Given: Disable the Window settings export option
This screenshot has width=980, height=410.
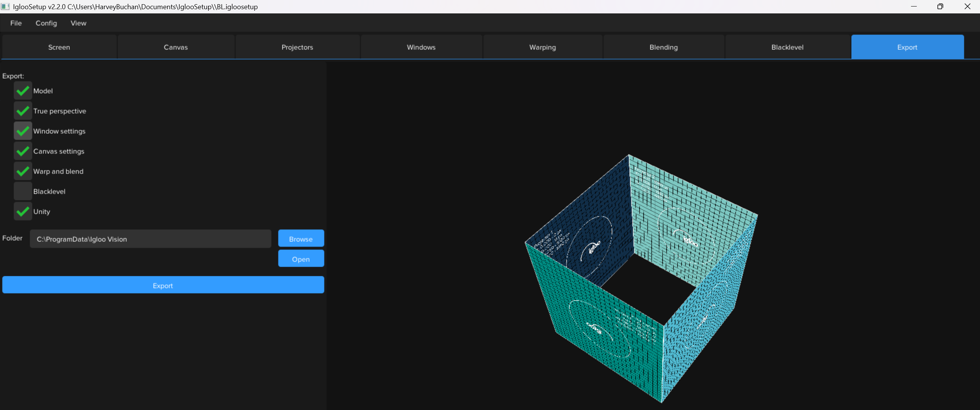Looking at the screenshot, I should click(x=23, y=131).
